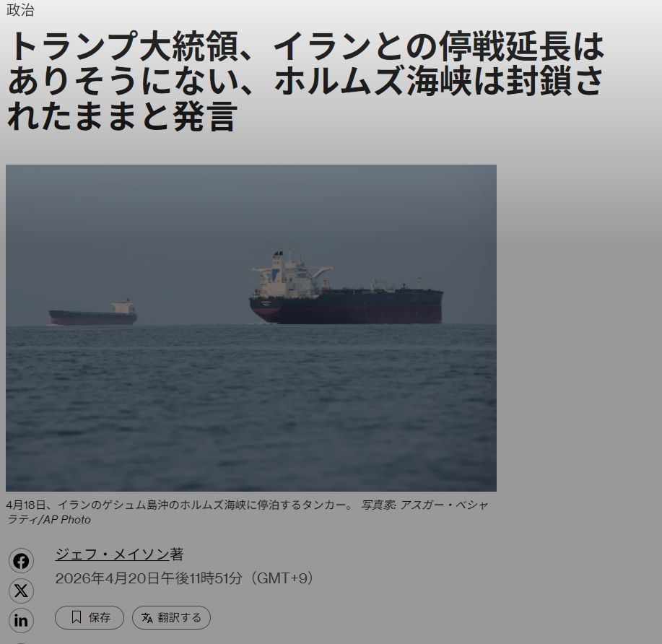Click the bookmark icon beside 保存
This screenshot has width=662, height=644.
pos(77,617)
